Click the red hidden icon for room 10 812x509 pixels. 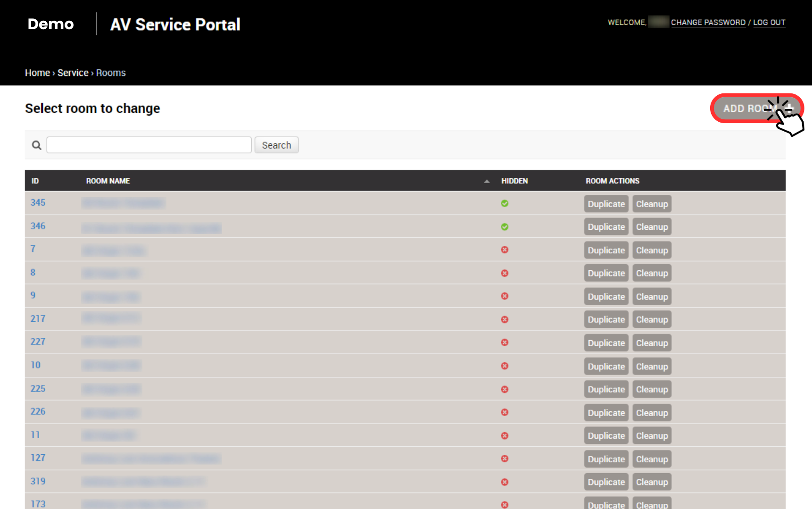pos(505,366)
